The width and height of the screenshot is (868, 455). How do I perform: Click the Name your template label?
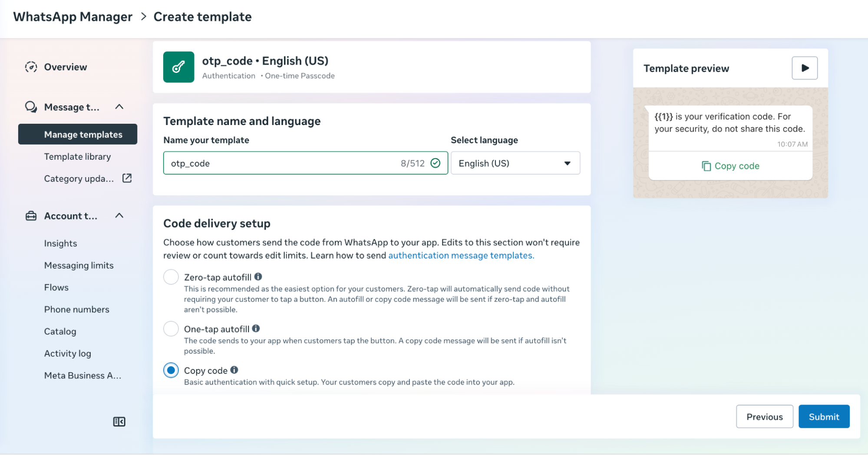206,140
